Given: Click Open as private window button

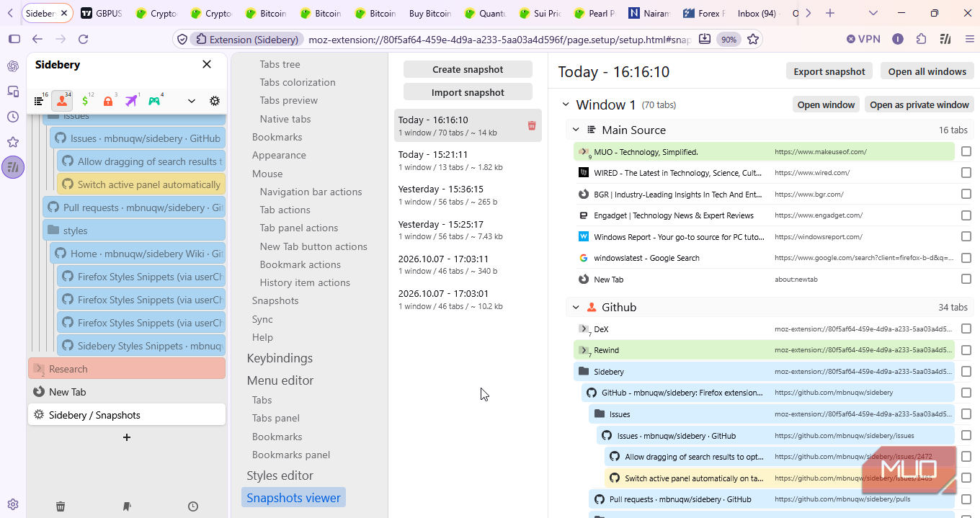Looking at the screenshot, I should coord(919,104).
